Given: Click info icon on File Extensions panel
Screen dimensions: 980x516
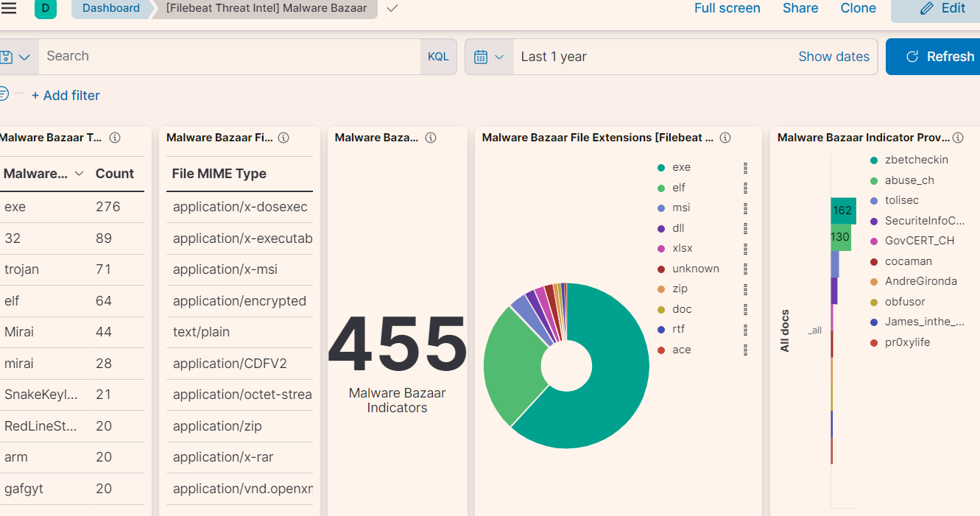Looking at the screenshot, I should [x=725, y=138].
